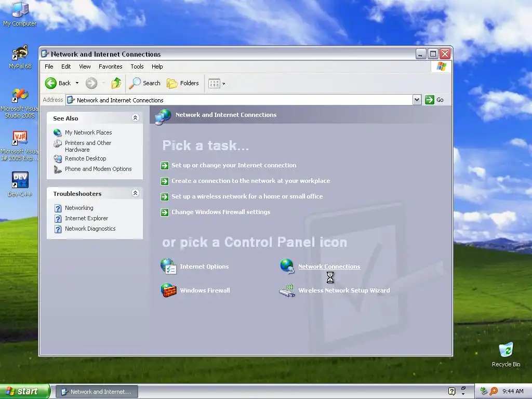The width and height of the screenshot is (532, 399).
Task: Click the Remote Desktop link
Action: [86, 159]
